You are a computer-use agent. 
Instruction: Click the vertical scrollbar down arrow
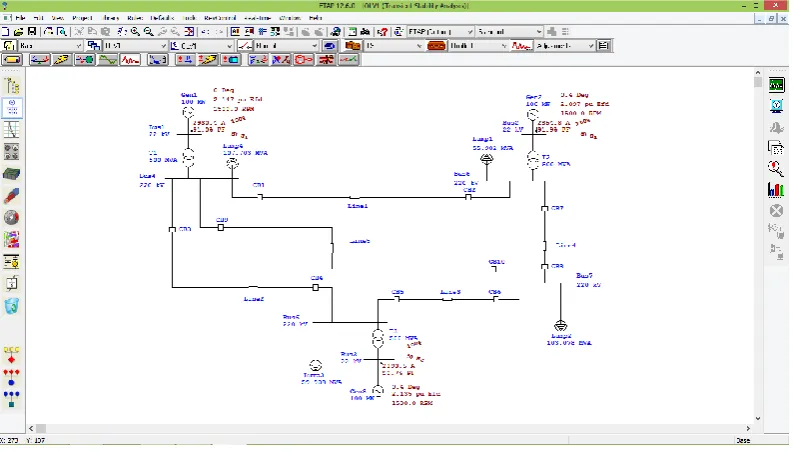click(758, 419)
